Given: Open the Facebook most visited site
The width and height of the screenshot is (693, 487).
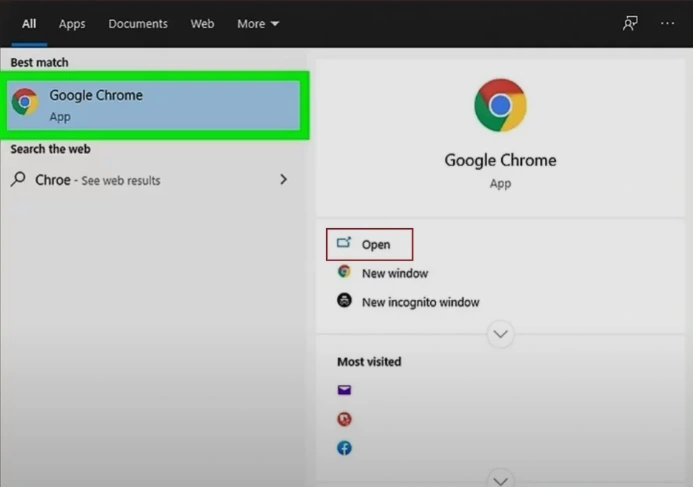Looking at the screenshot, I should coord(344,448).
